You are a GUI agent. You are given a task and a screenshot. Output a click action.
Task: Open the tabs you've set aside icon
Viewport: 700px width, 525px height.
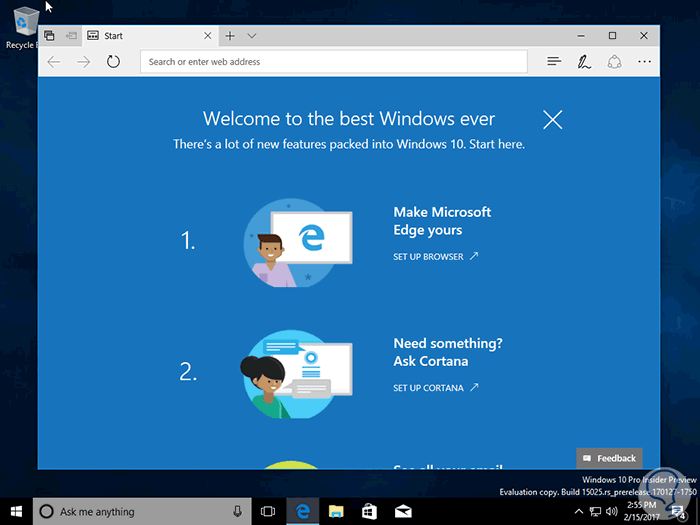[49, 36]
